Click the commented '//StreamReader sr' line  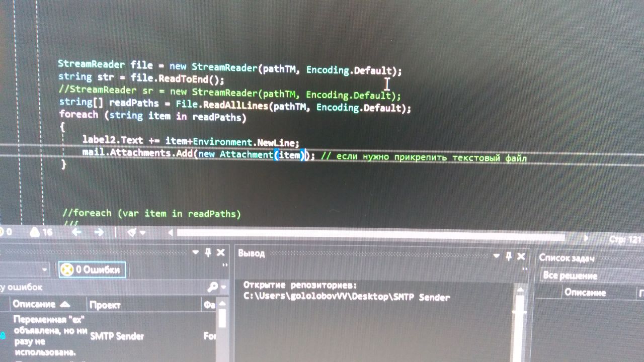point(229,93)
